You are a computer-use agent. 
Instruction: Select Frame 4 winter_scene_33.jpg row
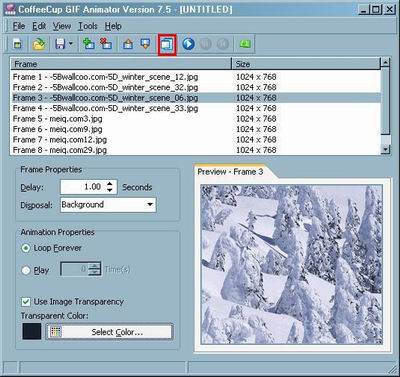tap(195, 108)
